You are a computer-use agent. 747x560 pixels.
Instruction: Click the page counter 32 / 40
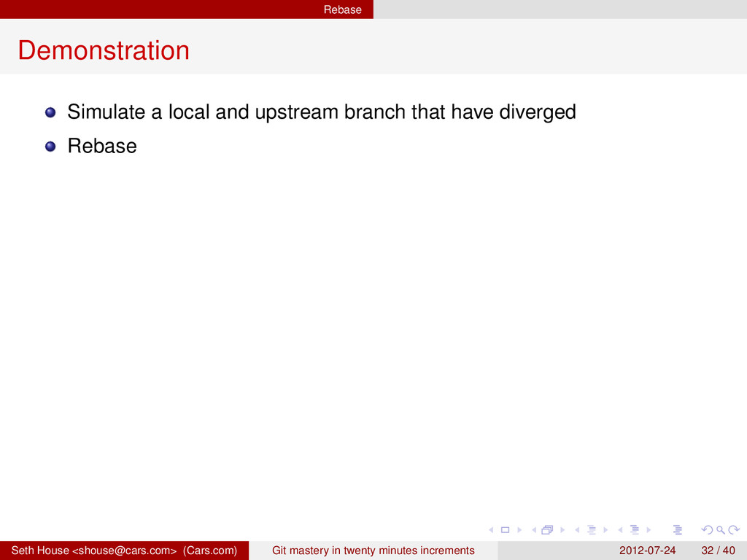718,551
